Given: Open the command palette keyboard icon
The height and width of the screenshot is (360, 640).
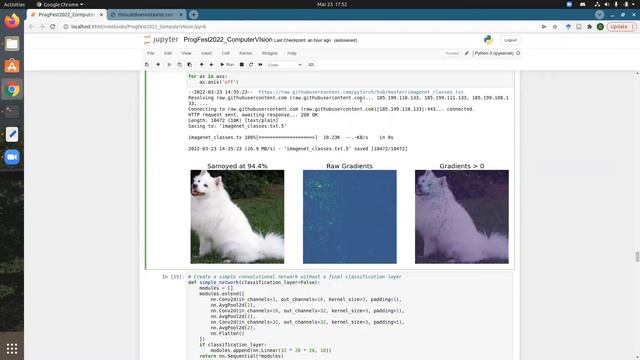Looking at the screenshot, I should [311, 64].
